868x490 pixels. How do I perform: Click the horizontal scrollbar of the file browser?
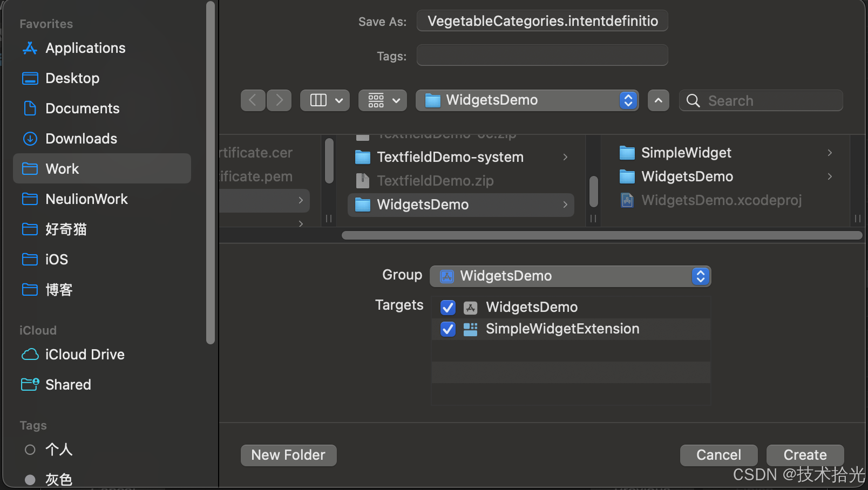tap(601, 235)
